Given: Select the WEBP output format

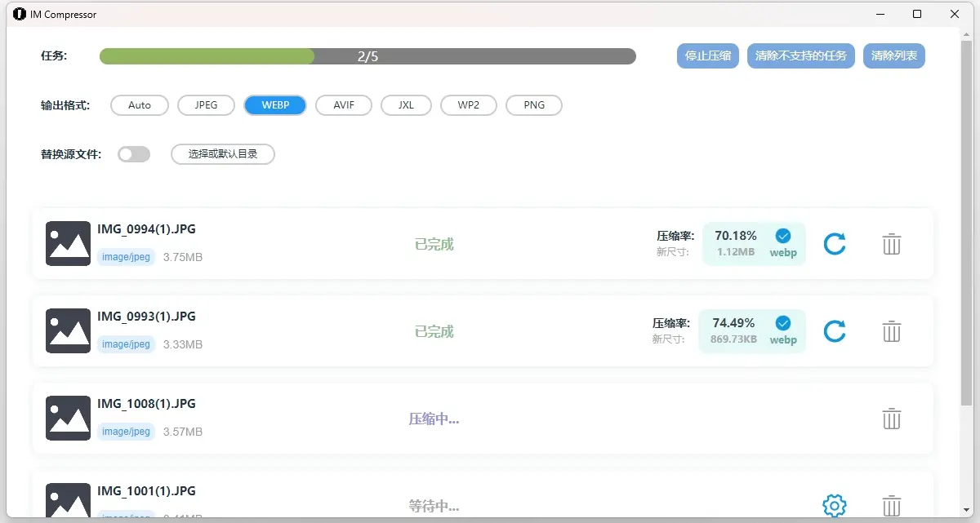Looking at the screenshot, I should point(274,104).
